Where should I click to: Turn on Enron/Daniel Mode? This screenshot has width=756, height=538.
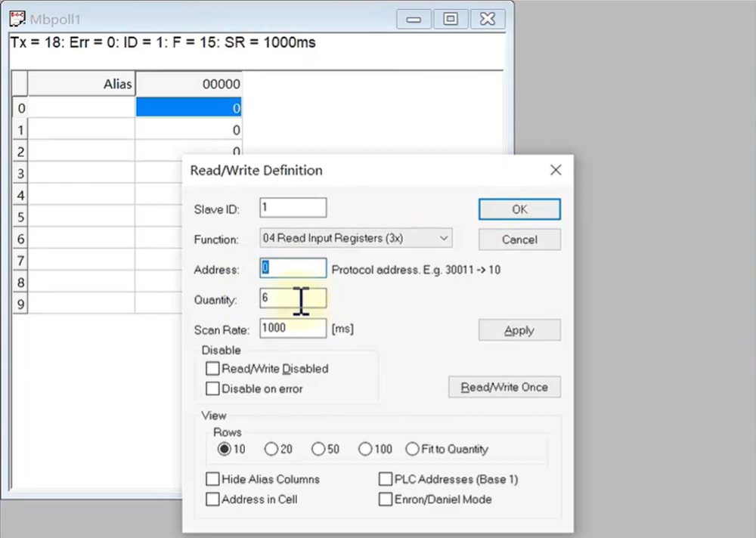(386, 499)
